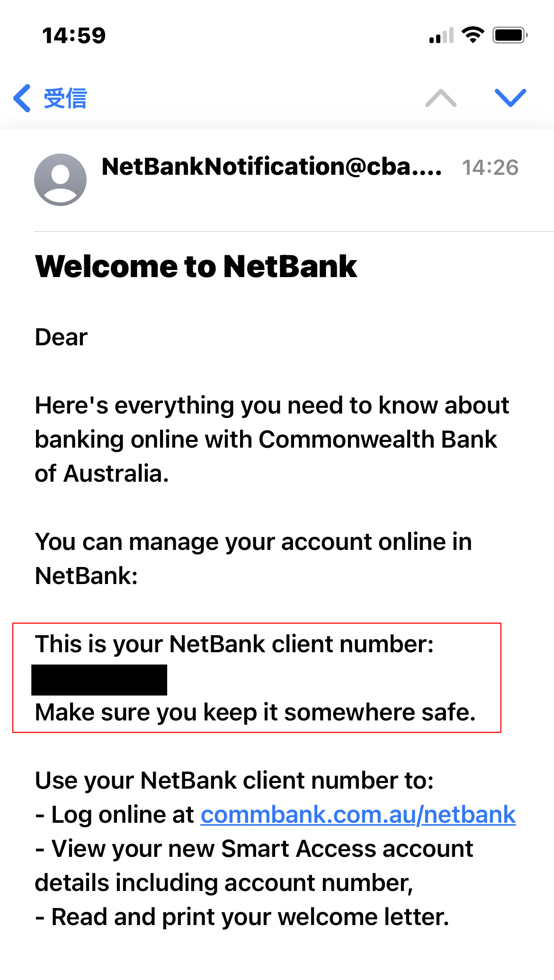Tap the blue back chevron
The height and width of the screenshot is (980, 554).
click(23, 98)
